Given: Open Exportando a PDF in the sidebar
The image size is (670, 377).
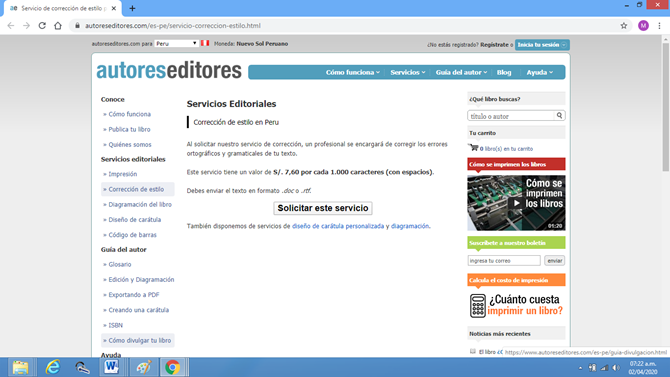Looking at the screenshot, I should (x=133, y=295).
